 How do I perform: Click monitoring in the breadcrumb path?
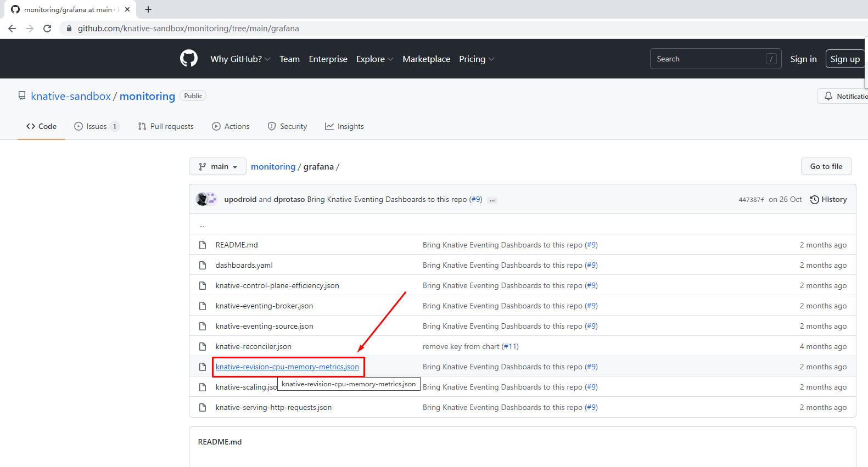[273, 166]
